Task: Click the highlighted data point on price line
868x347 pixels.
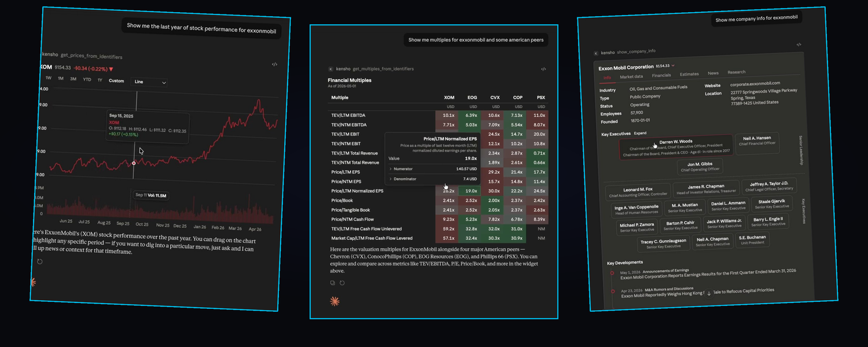Action: [x=134, y=163]
